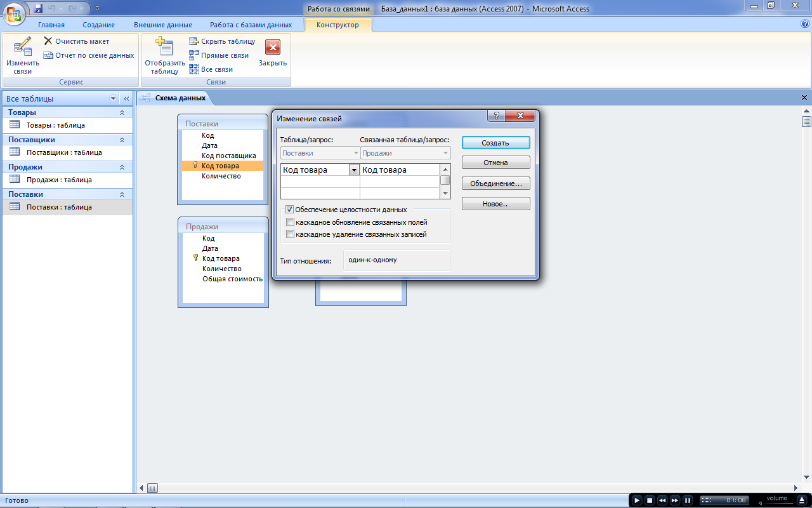The height and width of the screenshot is (508, 812).
Task: Click the red Закрыть ribbon icon
Action: (272, 48)
